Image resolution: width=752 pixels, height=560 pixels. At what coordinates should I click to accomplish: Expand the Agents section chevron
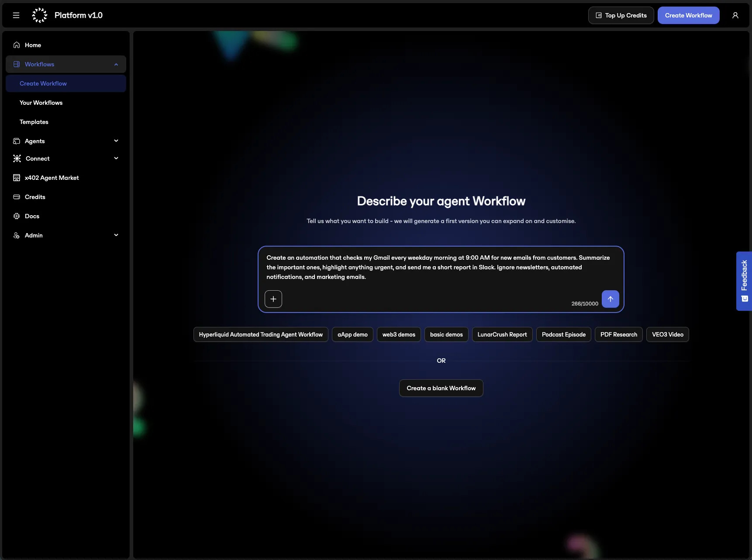[x=116, y=141]
